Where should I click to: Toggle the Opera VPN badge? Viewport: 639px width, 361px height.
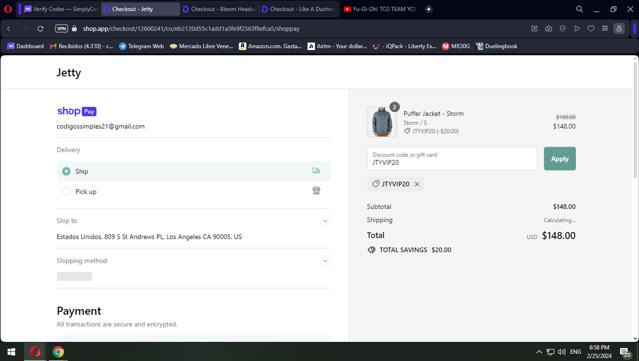[61, 29]
